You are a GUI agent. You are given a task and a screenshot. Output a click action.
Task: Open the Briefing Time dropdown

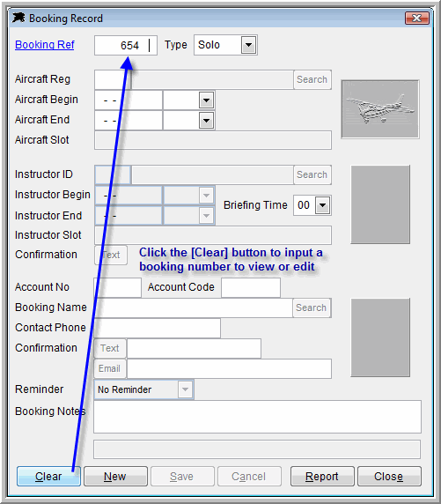pos(322,205)
